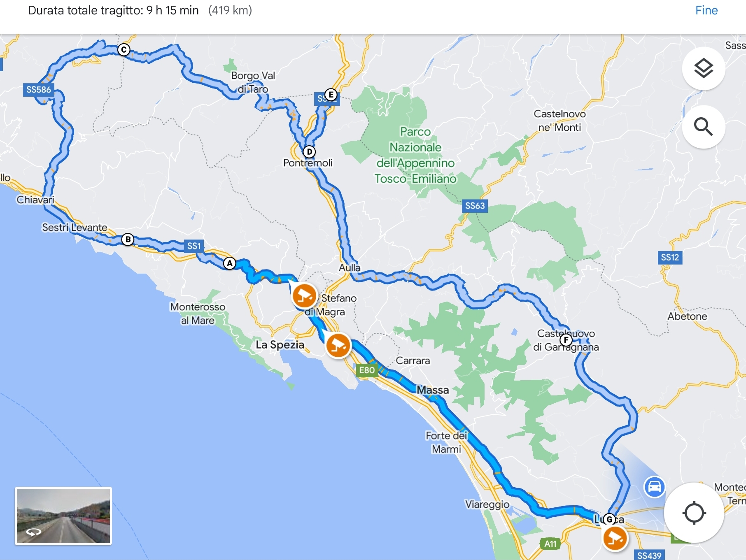Tap the Parco Nazionale dell'Appennino label
The height and width of the screenshot is (560, 746).
(415, 155)
